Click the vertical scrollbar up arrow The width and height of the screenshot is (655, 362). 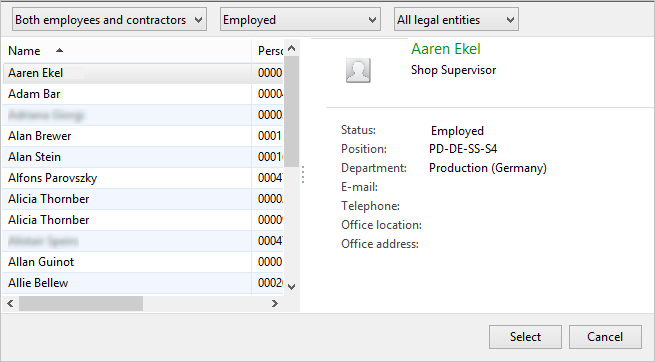pyautogui.click(x=292, y=48)
